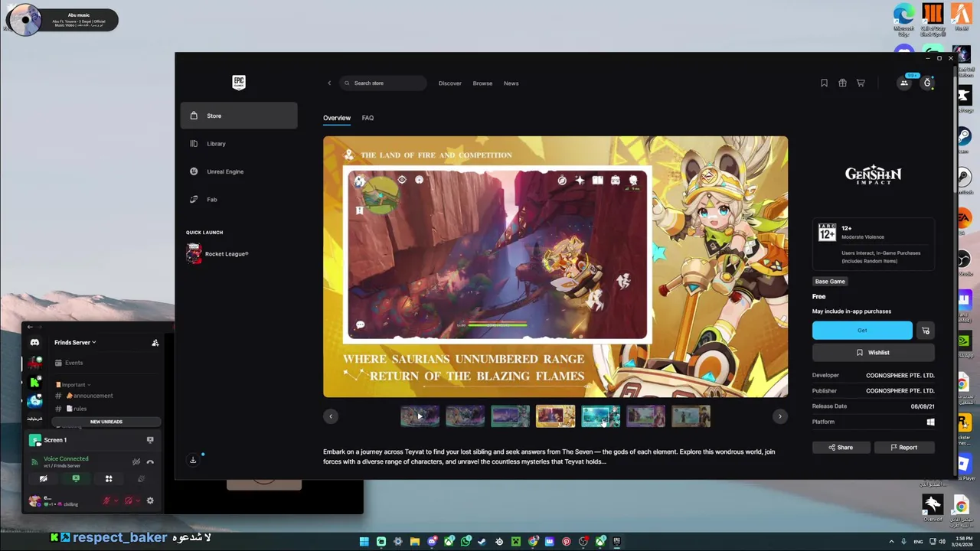
Task: Show next media thumbnails arrow
Action: tap(780, 416)
